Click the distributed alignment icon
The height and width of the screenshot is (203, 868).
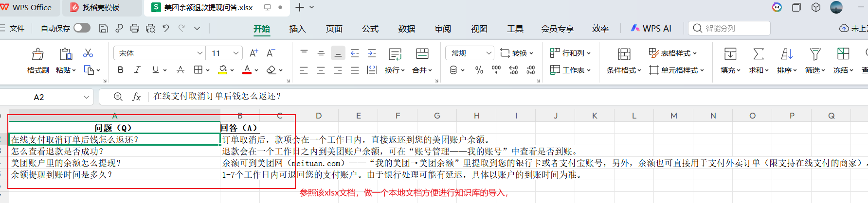click(372, 70)
